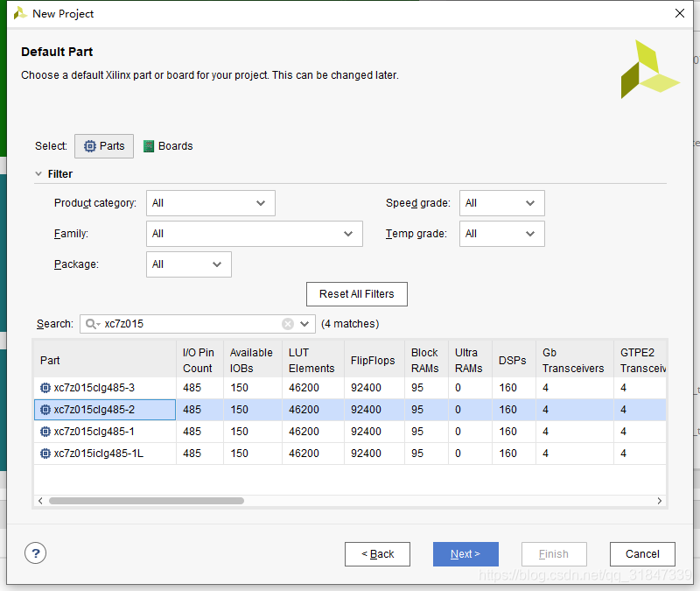This screenshot has width=700, height=591.
Task: Click the help question mark icon
Action: tap(35, 553)
